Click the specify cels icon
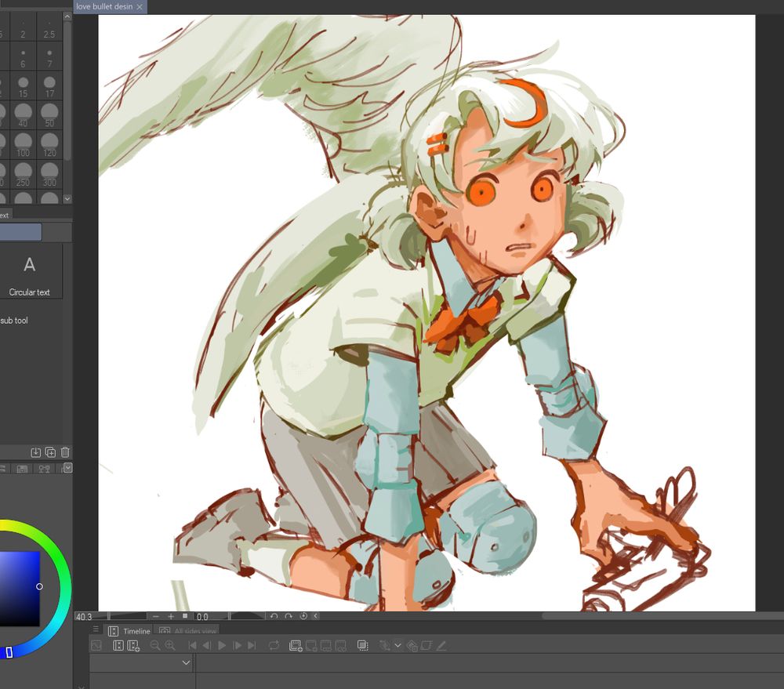This screenshot has width=784, height=689. [x=326, y=646]
